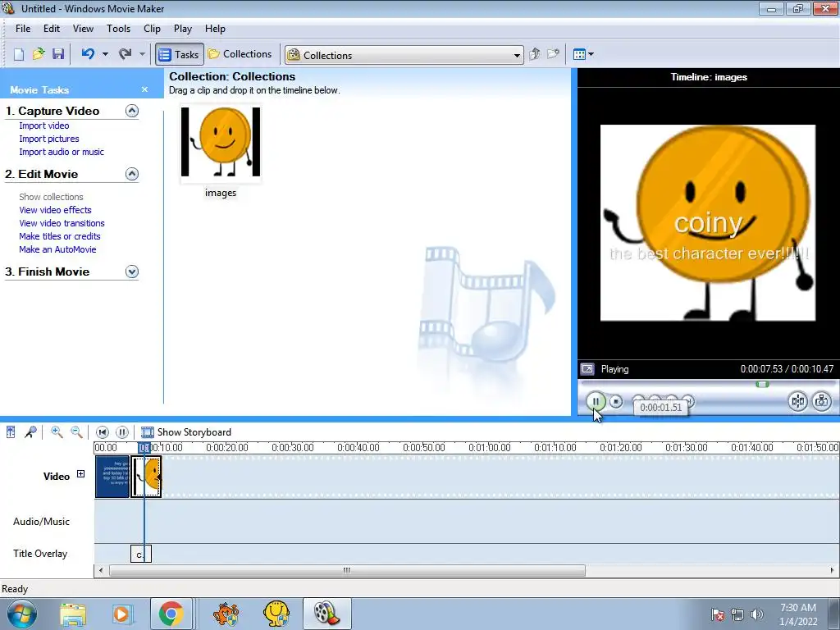
Task: Start Narrate Timeline with microphone icon
Action: click(x=30, y=432)
